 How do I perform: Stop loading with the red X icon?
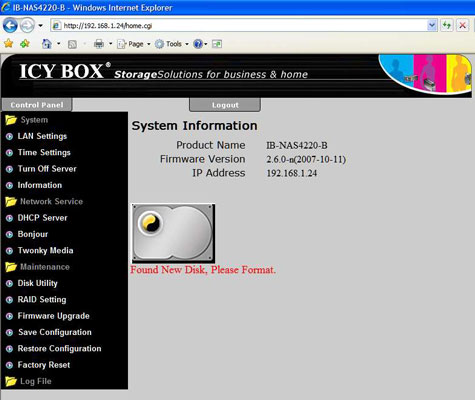462,25
